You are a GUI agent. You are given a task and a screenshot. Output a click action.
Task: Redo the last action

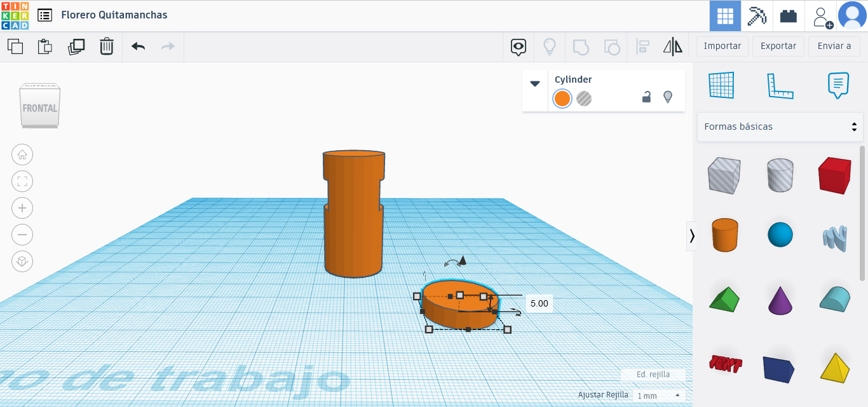pos(168,46)
